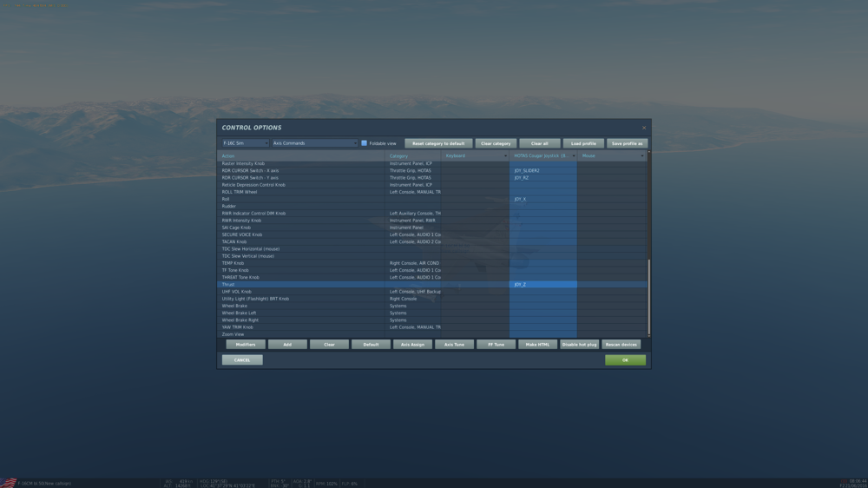Image resolution: width=868 pixels, height=488 pixels.
Task: Select the SECURE VOICE Knob row
Action: click(x=431, y=234)
